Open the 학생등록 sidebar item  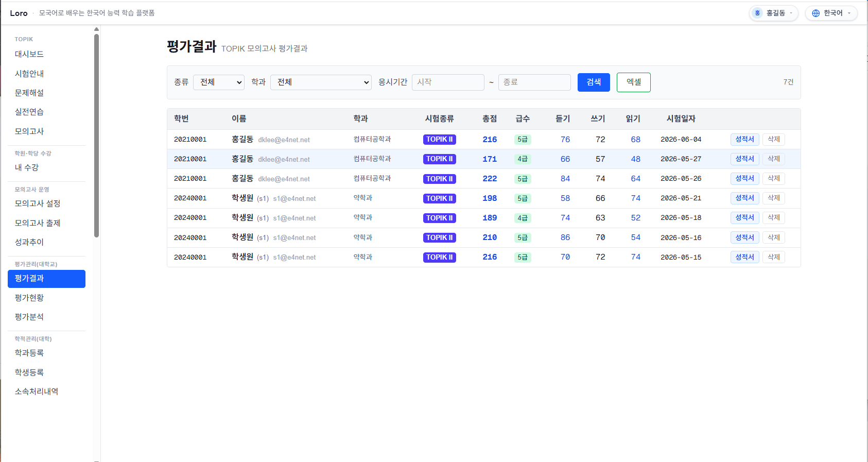[46, 372]
